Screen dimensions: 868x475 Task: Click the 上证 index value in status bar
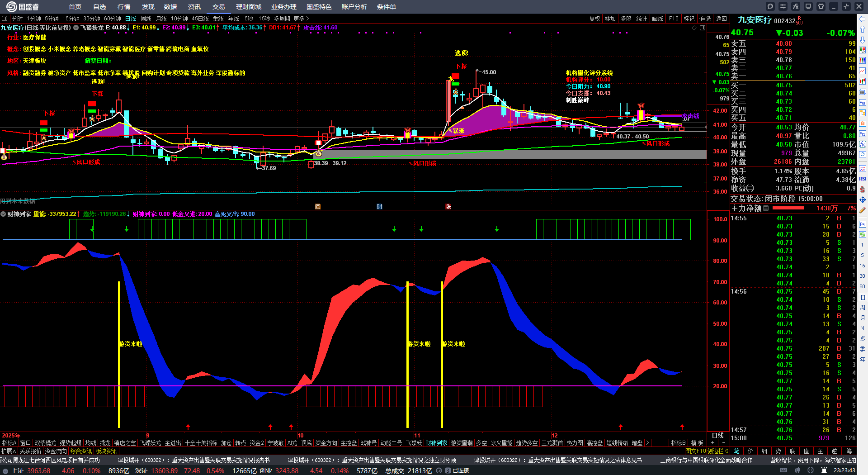(39, 470)
